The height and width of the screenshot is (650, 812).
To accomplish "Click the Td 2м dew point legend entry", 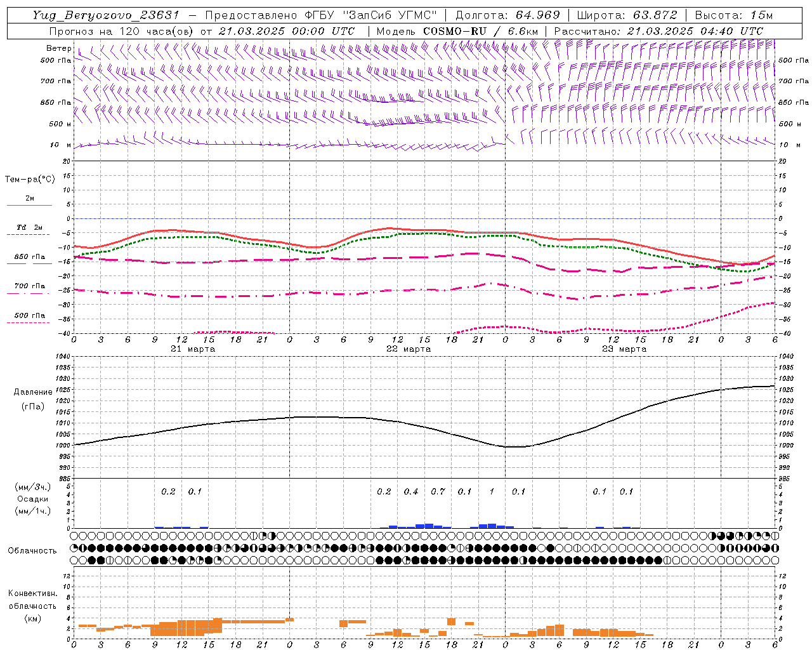I will pyautogui.click(x=29, y=227).
